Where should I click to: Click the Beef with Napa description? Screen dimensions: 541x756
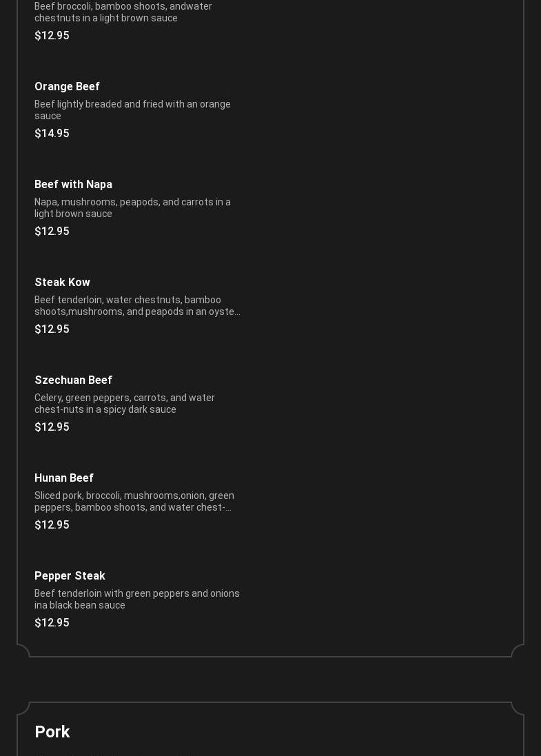click(x=132, y=208)
